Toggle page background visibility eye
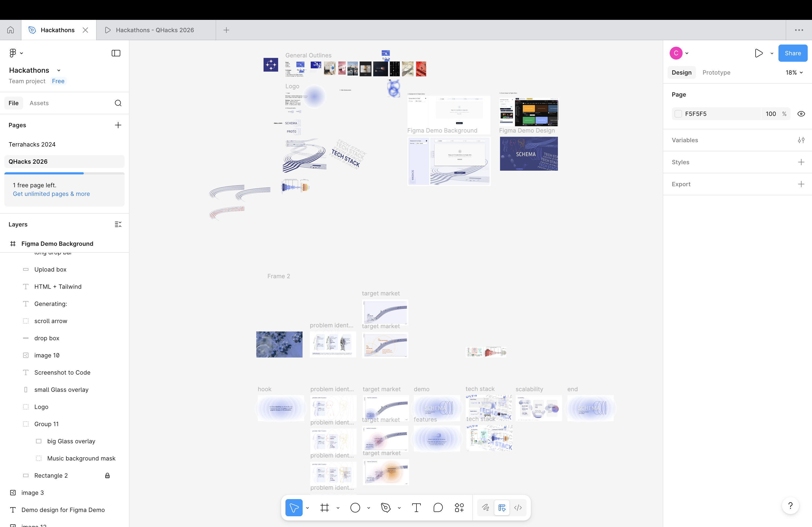 click(801, 114)
